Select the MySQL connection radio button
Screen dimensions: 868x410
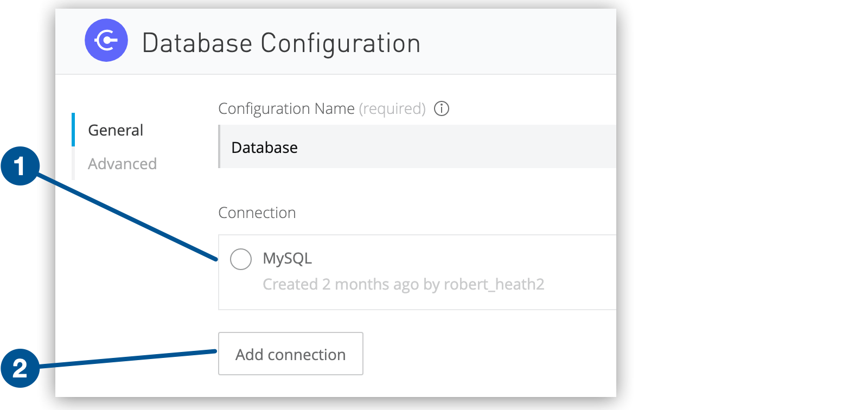tap(241, 259)
